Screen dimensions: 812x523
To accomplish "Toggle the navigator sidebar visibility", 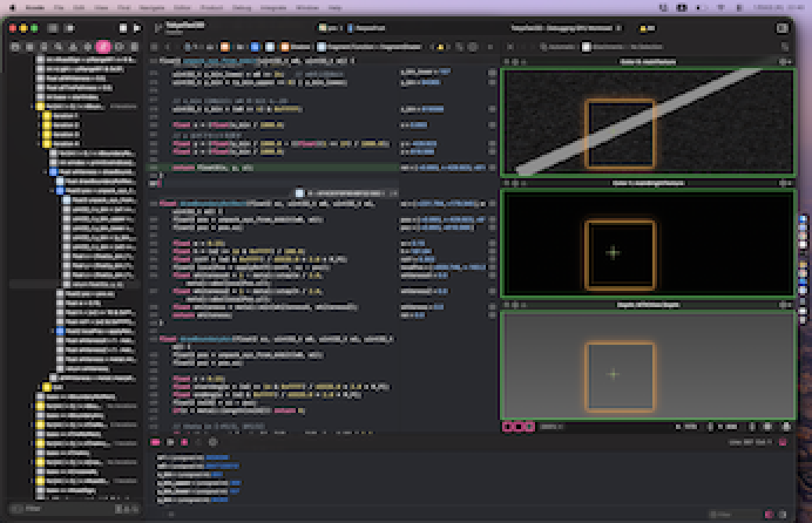I will point(52,28).
